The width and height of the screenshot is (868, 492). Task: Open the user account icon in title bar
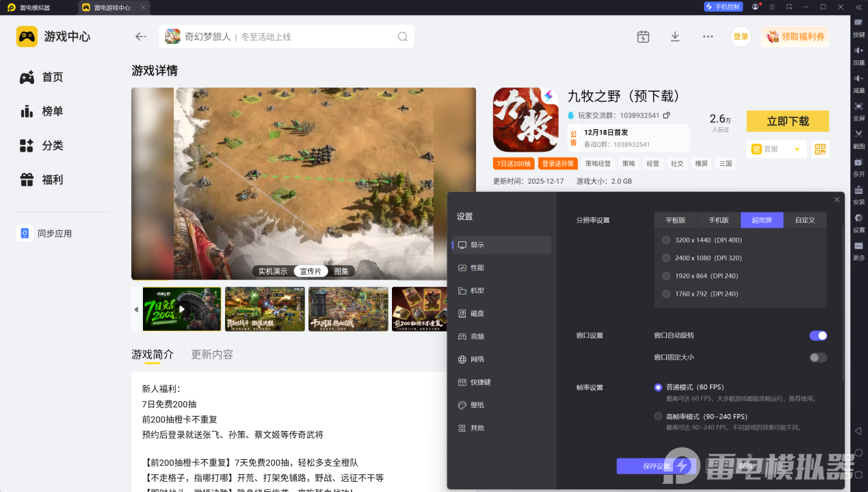click(x=755, y=7)
